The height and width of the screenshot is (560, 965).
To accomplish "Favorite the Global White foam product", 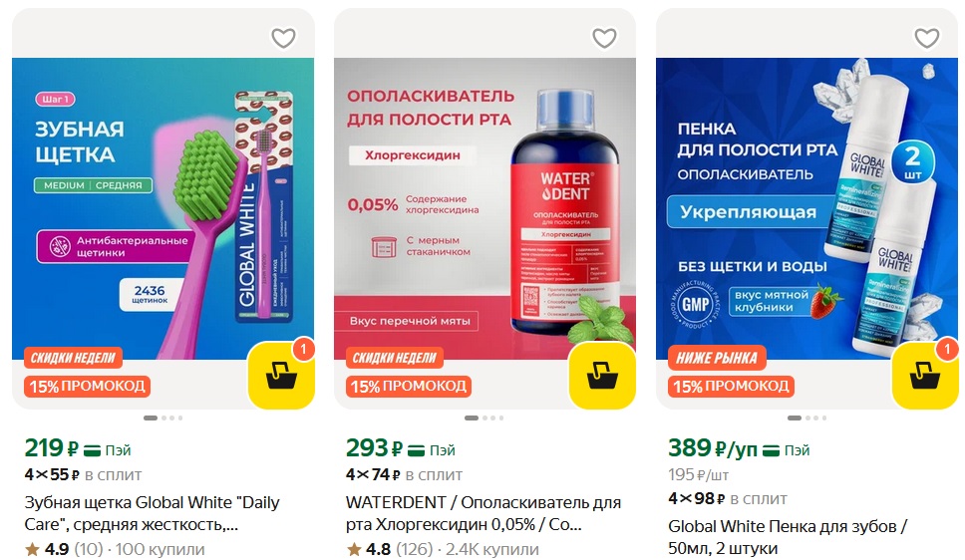I will [x=927, y=38].
